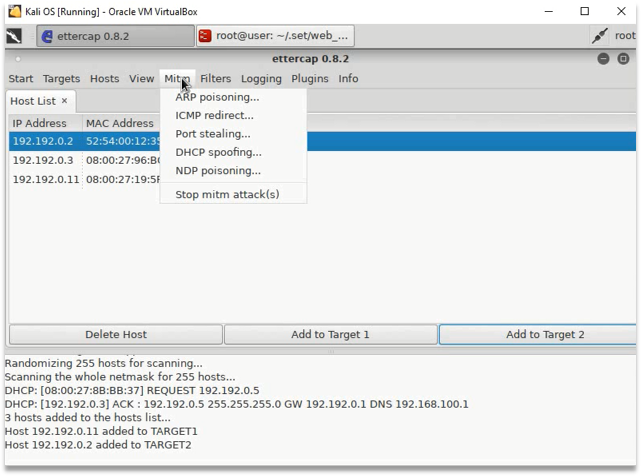
Task: Choose DHCP spoofing... option
Action: click(x=233, y=153)
